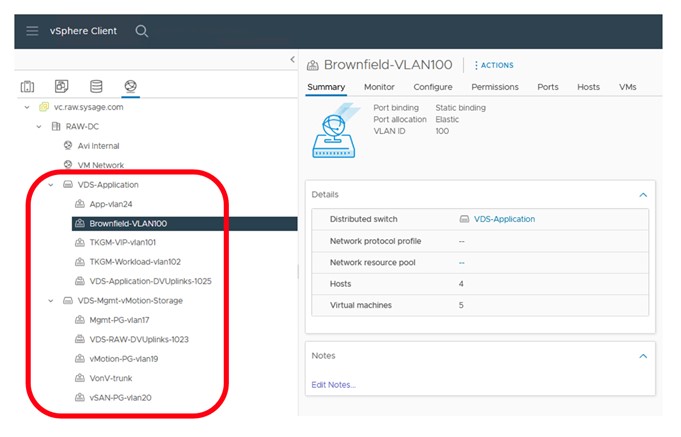
Task: Click the search magnifier icon
Action: point(142,31)
